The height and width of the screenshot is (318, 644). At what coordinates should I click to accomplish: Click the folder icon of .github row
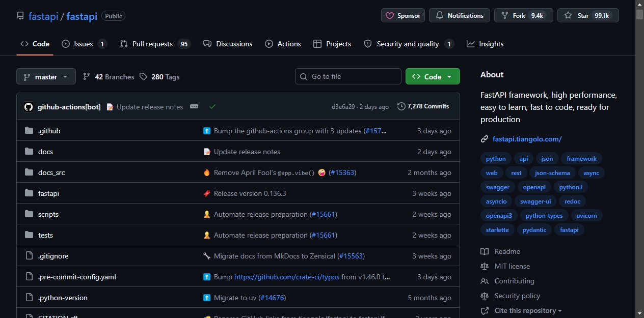click(x=29, y=131)
